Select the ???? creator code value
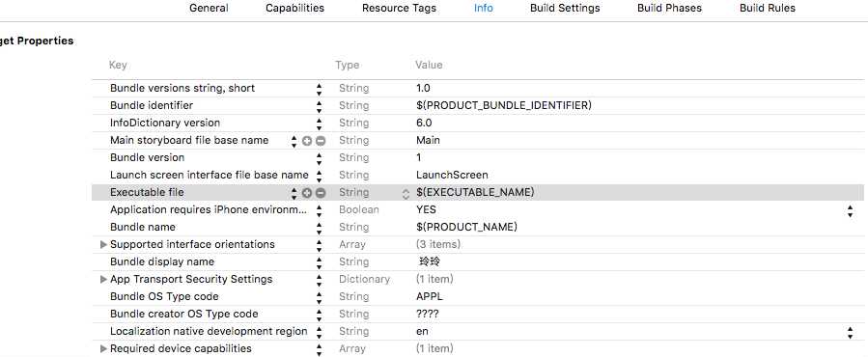This screenshot has height=357, width=868. (x=428, y=314)
